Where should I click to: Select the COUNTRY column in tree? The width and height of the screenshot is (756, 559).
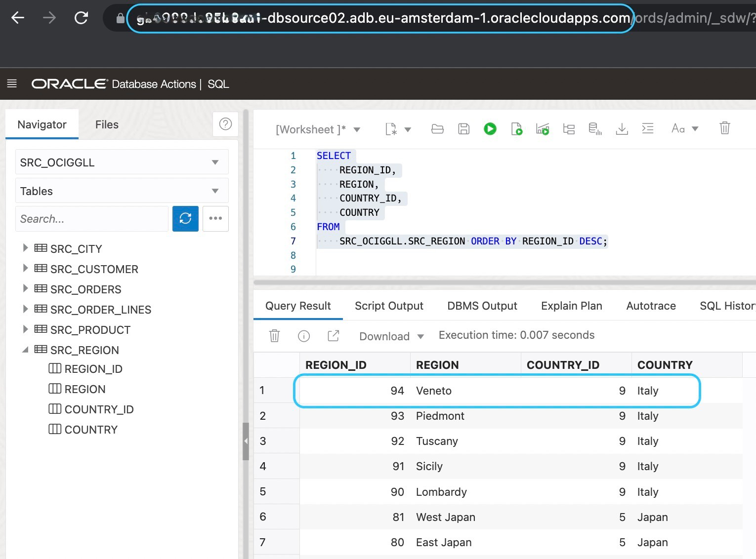point(91,430)
